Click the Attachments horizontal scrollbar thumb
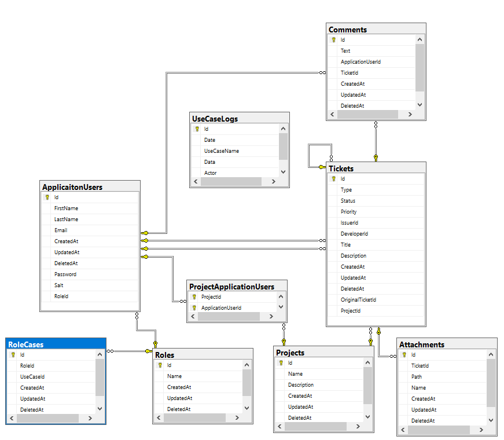Viewport: 504px width, 440px height. [x=439, y=430]
